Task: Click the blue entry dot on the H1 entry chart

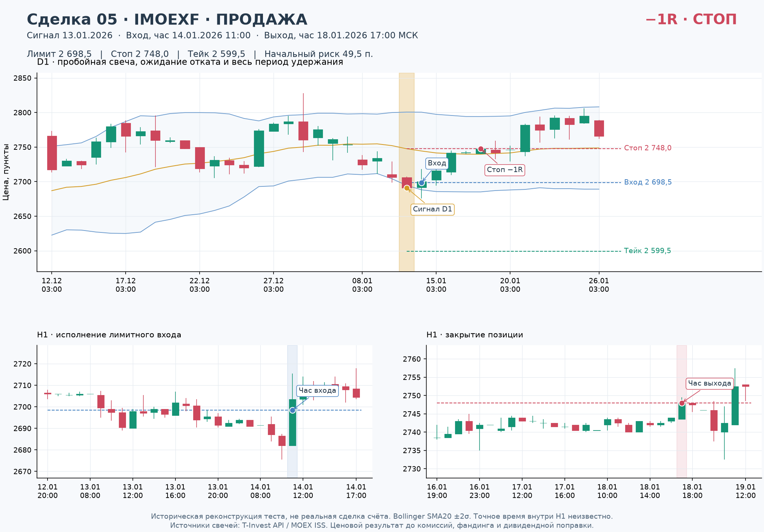Action: pyautogui.click(x=292, y=410)
